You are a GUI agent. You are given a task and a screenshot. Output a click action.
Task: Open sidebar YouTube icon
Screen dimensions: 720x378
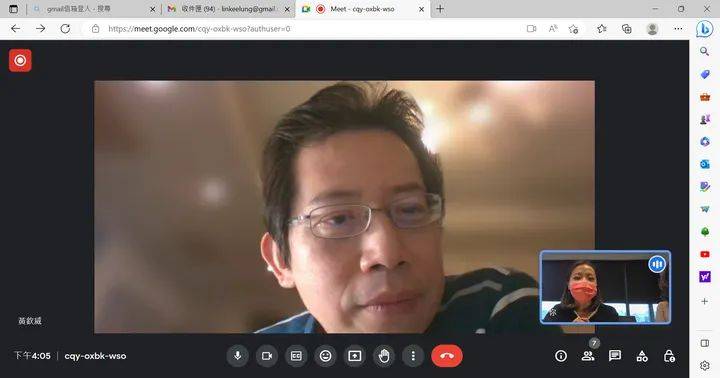pyautogui.click(x=704, y=254)
